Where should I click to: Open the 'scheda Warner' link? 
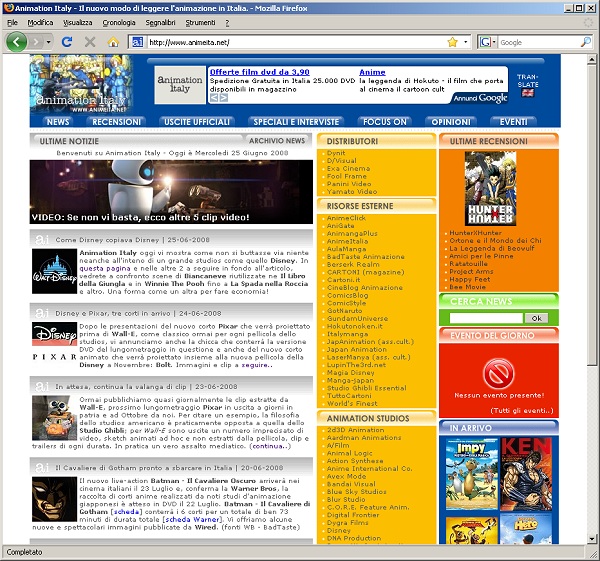[x=193, y=519]
